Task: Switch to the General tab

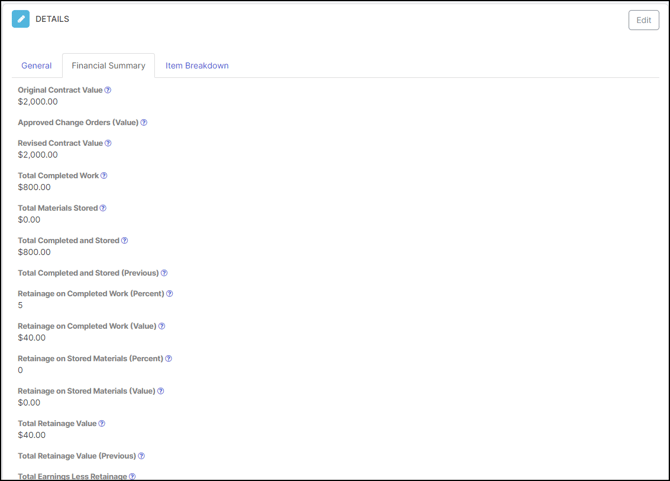Action: pyautogui.click(x=37, y=66)
